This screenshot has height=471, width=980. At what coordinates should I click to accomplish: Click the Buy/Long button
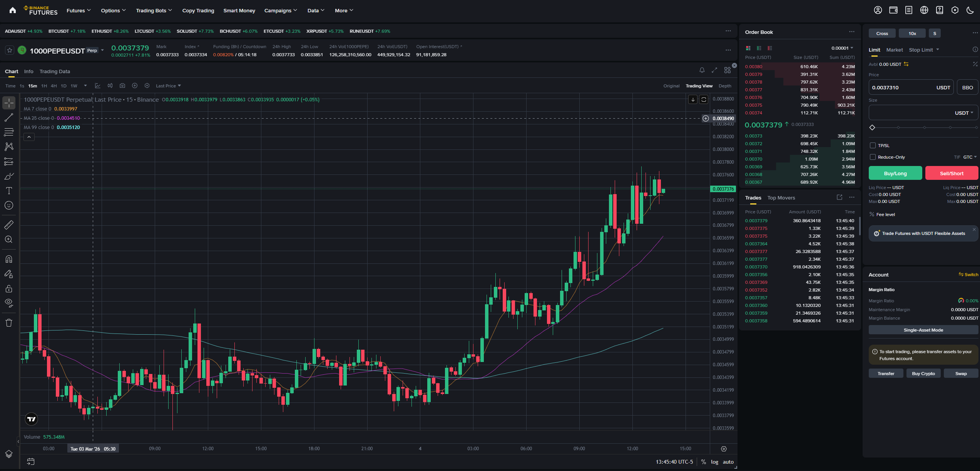click(x=895, y=173)
